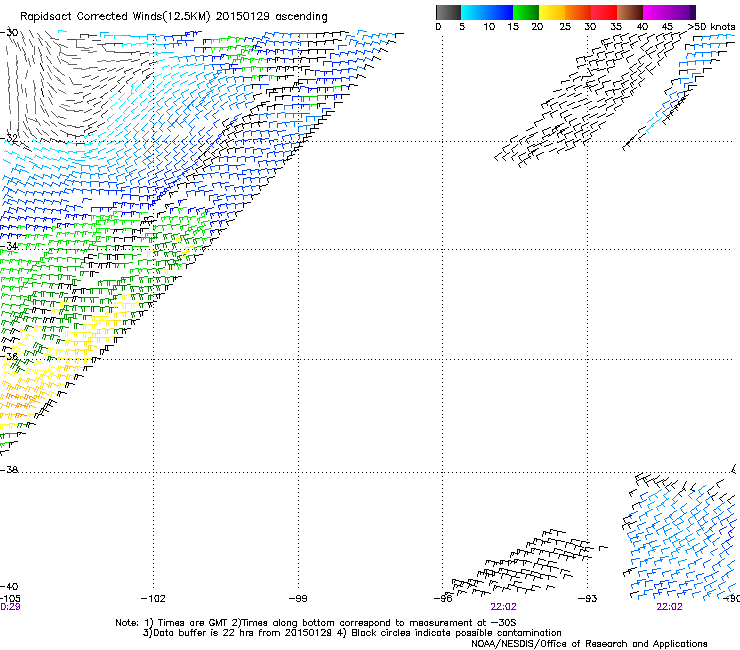Screen dimensions: 740x650
Task: Click the '-40' latitude axis label
Action: pyautogui.click(x=9, y=587)
